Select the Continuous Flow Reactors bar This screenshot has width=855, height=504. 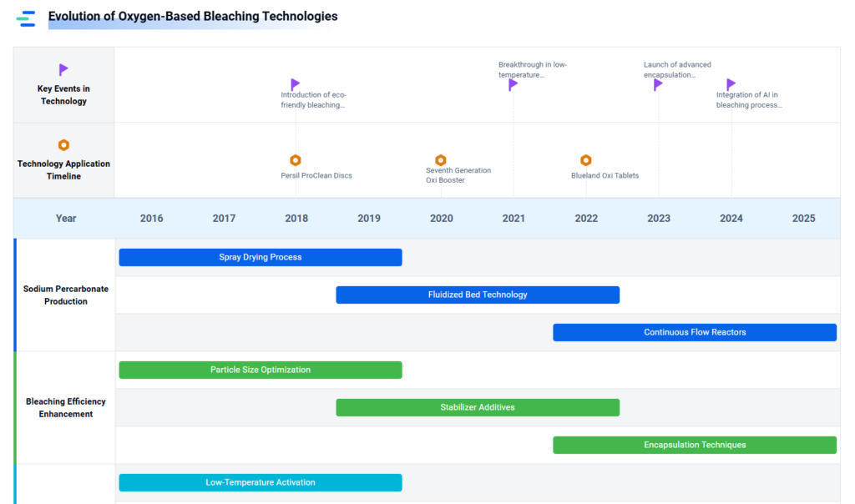point(695,332)
